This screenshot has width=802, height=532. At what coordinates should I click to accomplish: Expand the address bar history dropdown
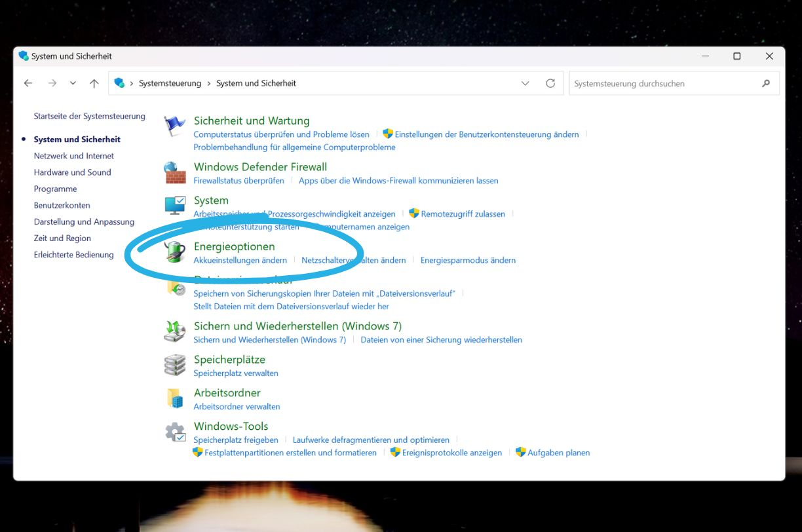[x=525, y=83]
